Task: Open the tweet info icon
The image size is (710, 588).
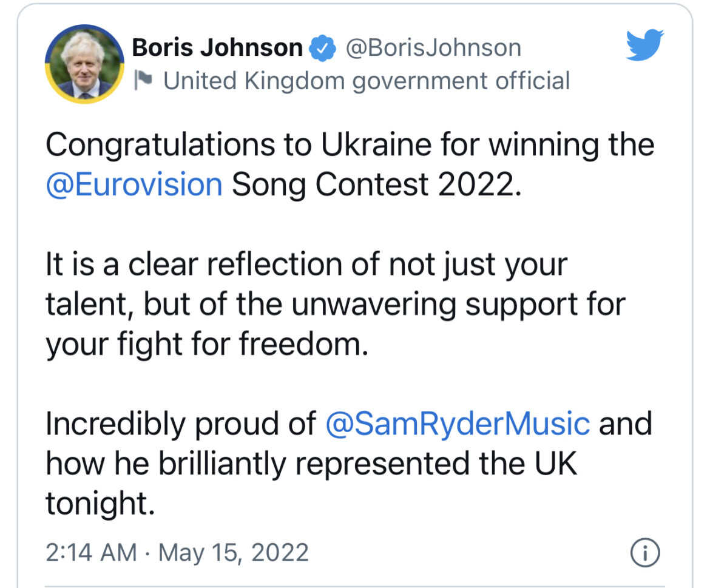Action: coord(645,552)
